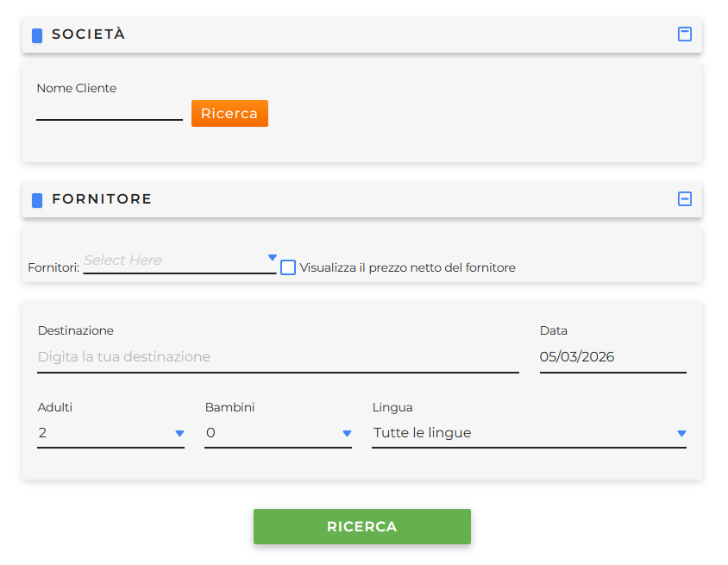Click the Società section header title
This screenshot has width=728, height=565.
pyautogui.click(x=89, y=35)
